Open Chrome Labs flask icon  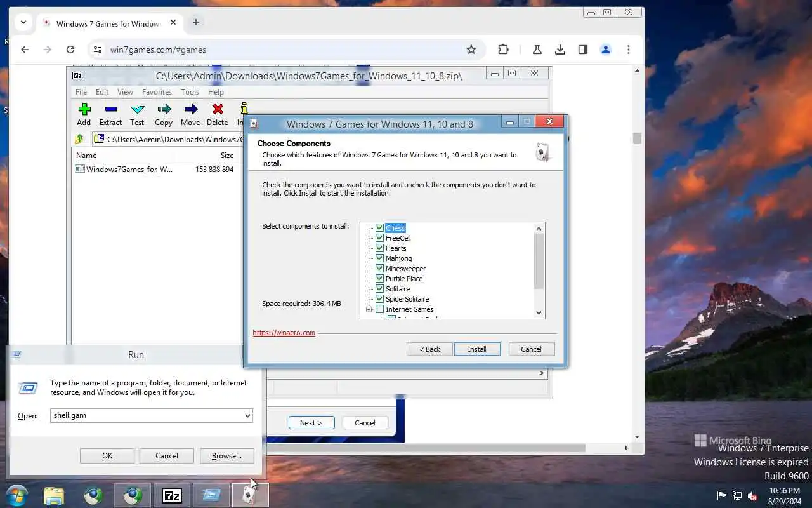[537, 50]
